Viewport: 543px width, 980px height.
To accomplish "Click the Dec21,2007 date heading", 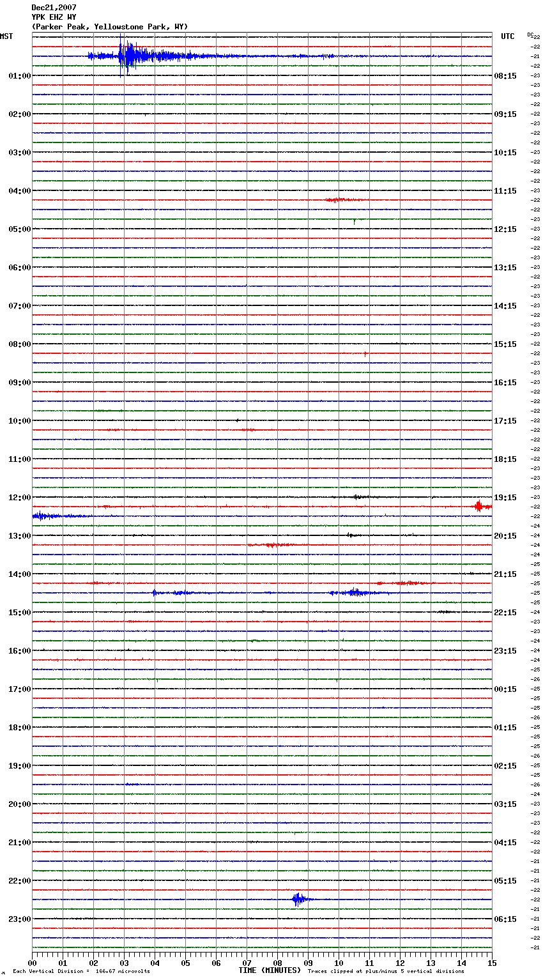I will click(x=54, y=8).
